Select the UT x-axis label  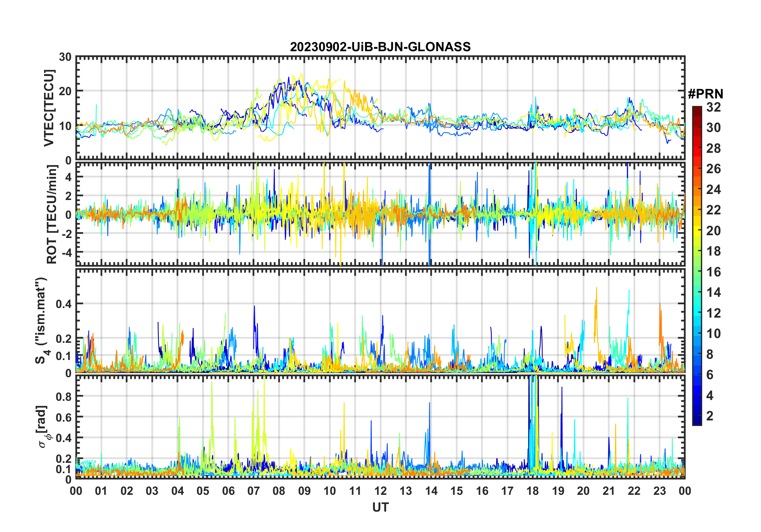(x=380, y=508)
